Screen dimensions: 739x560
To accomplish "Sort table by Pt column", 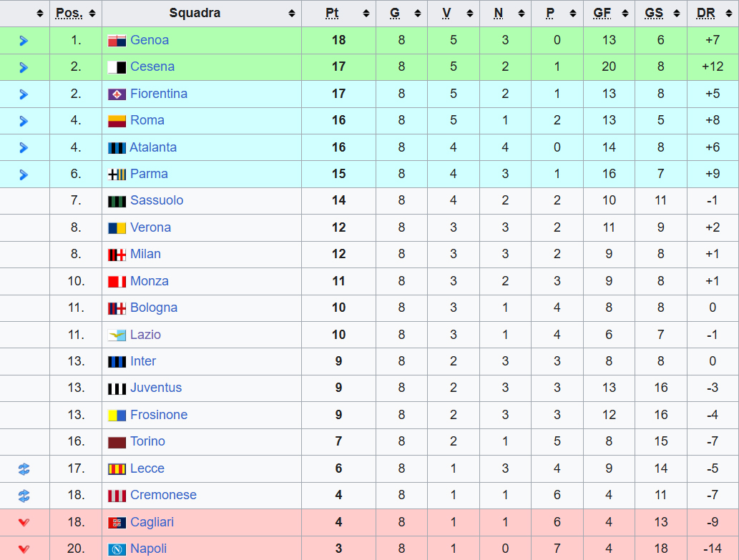I will click(338, 14).
